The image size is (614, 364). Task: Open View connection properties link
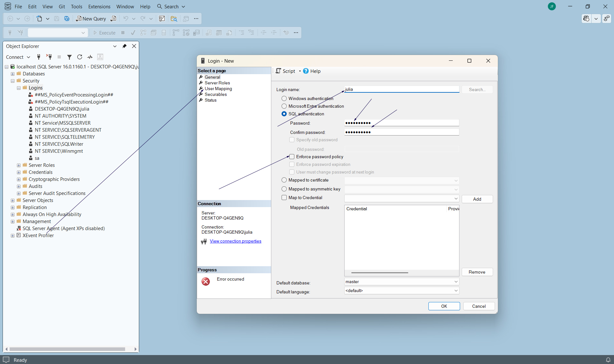235,241
